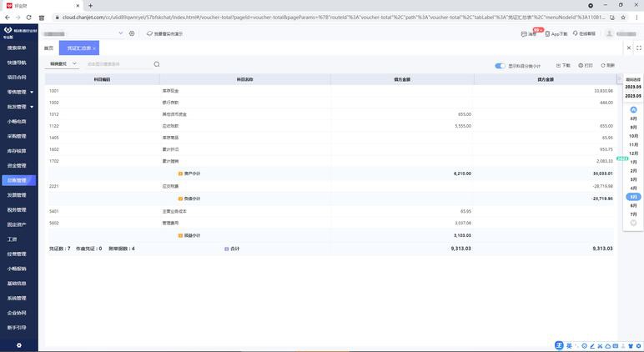Close the 凭证汇总表 tab with its X

tap(94, 48)
